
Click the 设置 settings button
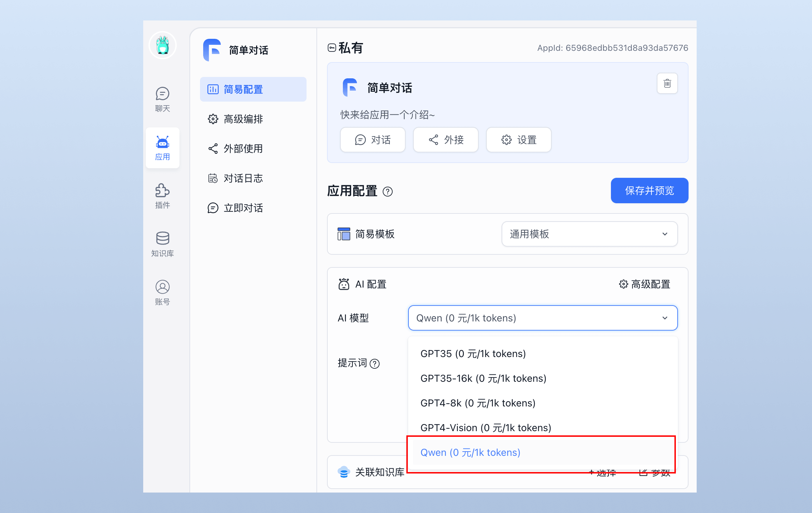[x=519, y=140]
